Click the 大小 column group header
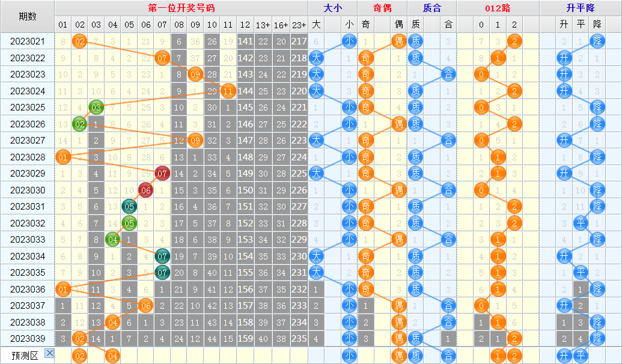Image resolution: width=622 pixels, height=364 pixels. click(x=333, y=8)
